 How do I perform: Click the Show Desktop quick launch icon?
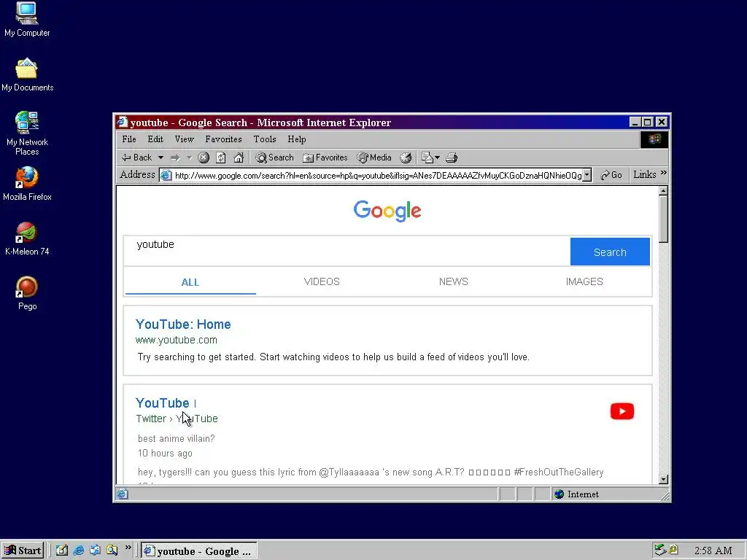62,551
